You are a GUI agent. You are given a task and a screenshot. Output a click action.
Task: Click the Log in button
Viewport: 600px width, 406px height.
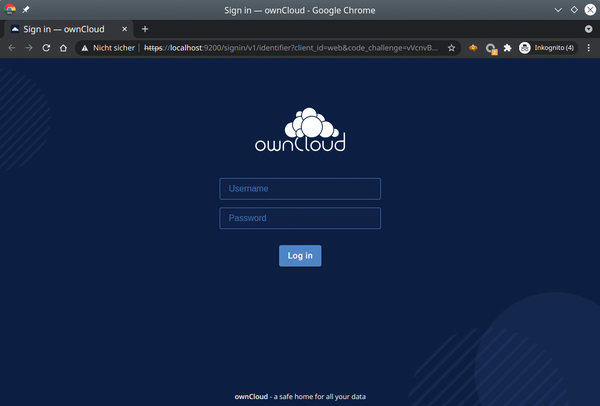300,256
